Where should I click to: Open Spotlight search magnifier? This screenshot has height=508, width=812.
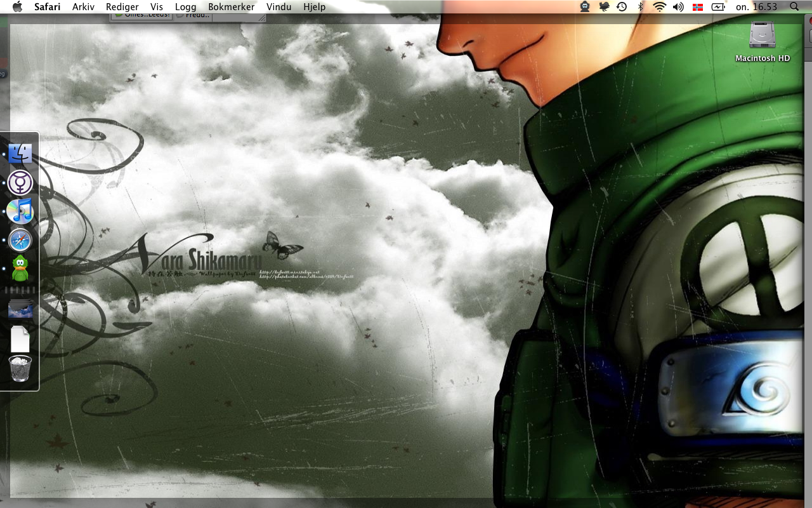(795, 6)
